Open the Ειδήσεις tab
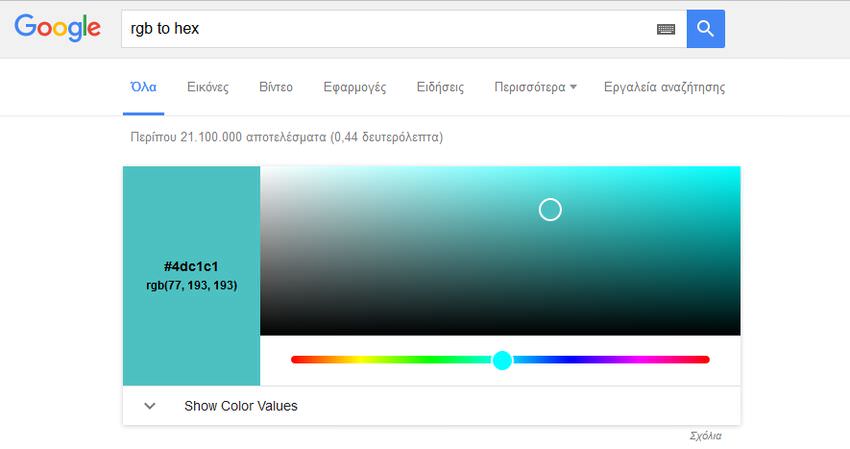850x449 pixels. click(x=440, y=87)
